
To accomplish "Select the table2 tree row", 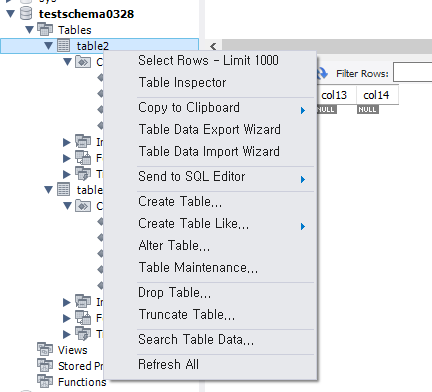I will pos(99,46).
